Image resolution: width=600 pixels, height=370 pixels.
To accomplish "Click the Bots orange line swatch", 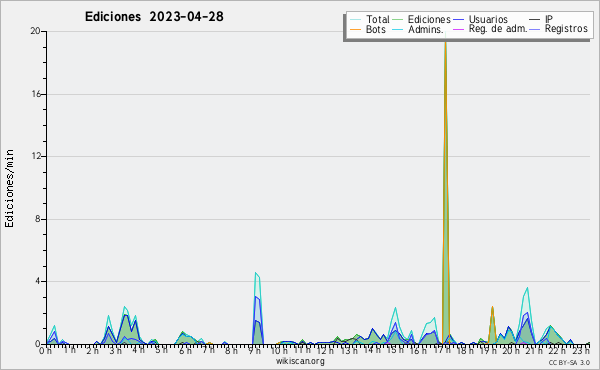I will point(355,29).
